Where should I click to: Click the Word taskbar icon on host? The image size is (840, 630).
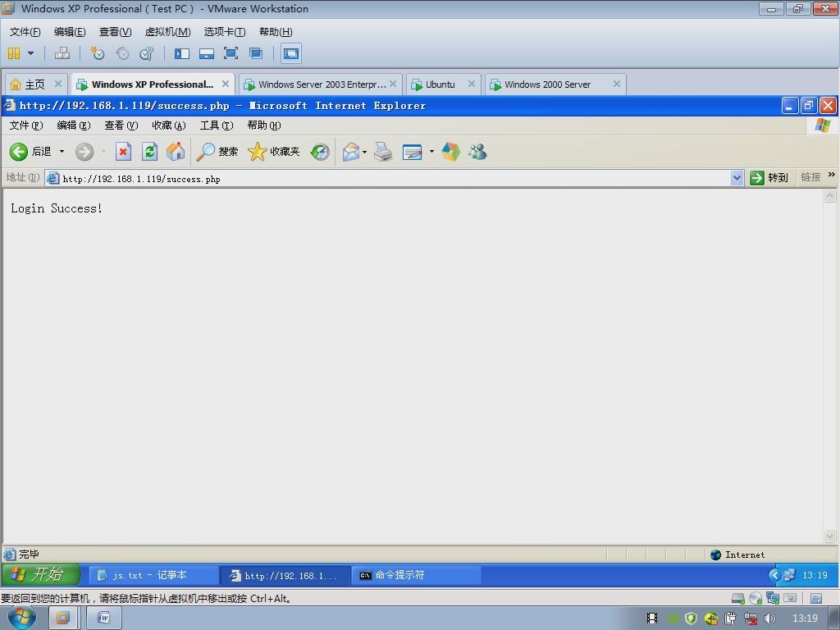pos(104,619)
